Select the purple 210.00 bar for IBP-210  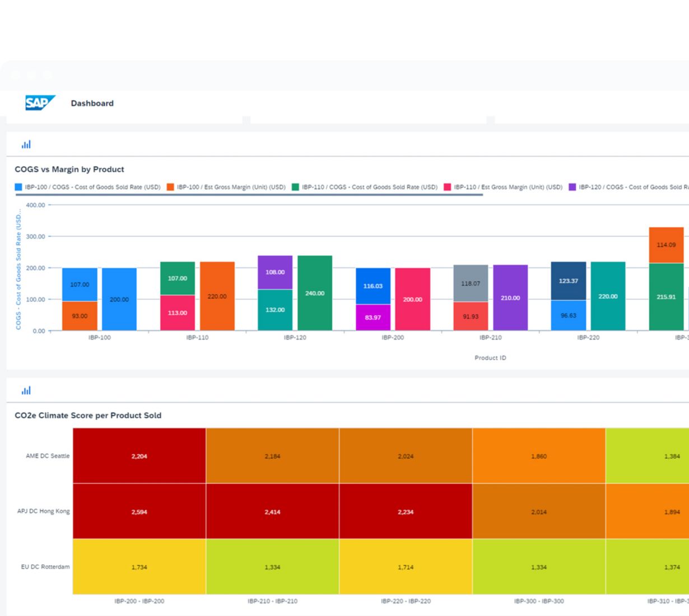[510, 297]
